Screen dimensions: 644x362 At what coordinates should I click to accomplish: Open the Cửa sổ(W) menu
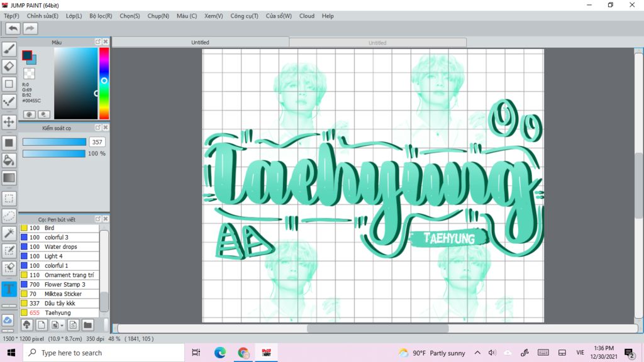point(279,16)
